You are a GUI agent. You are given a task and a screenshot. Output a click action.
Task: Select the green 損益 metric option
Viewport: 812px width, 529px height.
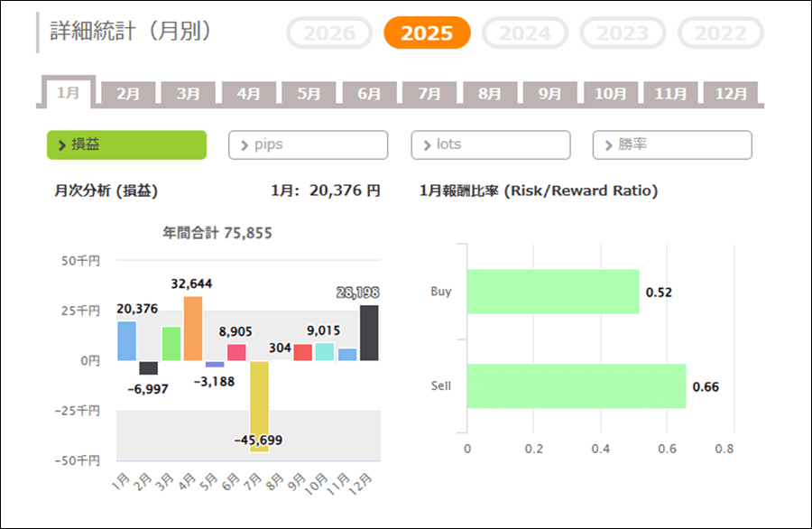point(126,144)
